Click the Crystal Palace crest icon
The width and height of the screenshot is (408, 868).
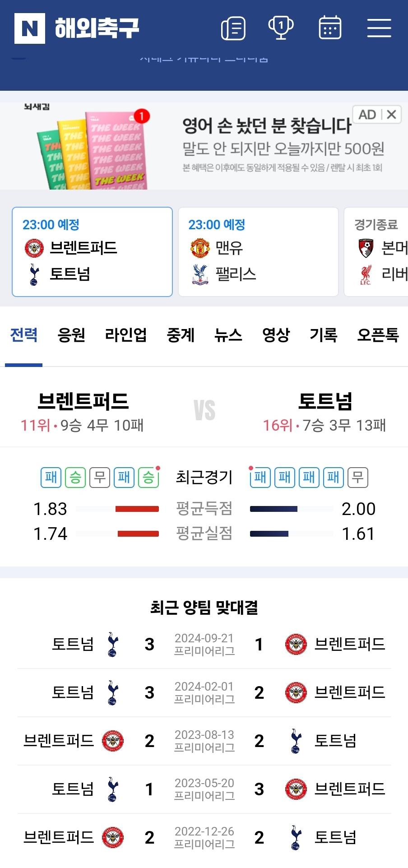point(200,274)
